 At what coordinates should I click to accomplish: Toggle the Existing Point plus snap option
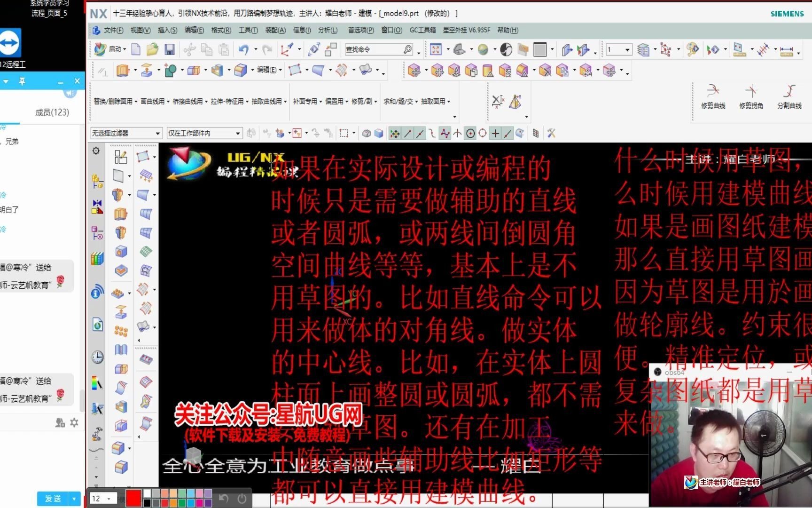pyautogui.click(x=495, y=134)
